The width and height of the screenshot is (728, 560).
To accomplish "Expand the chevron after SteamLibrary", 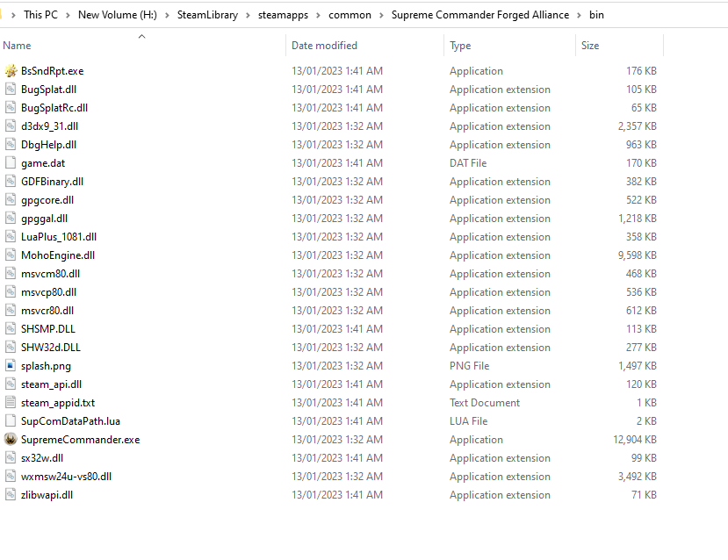I will [248, 15].
